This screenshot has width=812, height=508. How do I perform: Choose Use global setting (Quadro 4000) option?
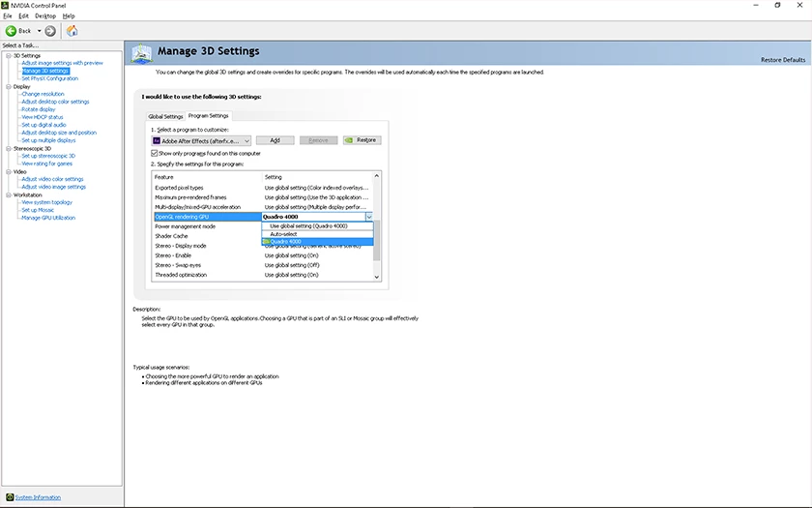tap(317, 226)
